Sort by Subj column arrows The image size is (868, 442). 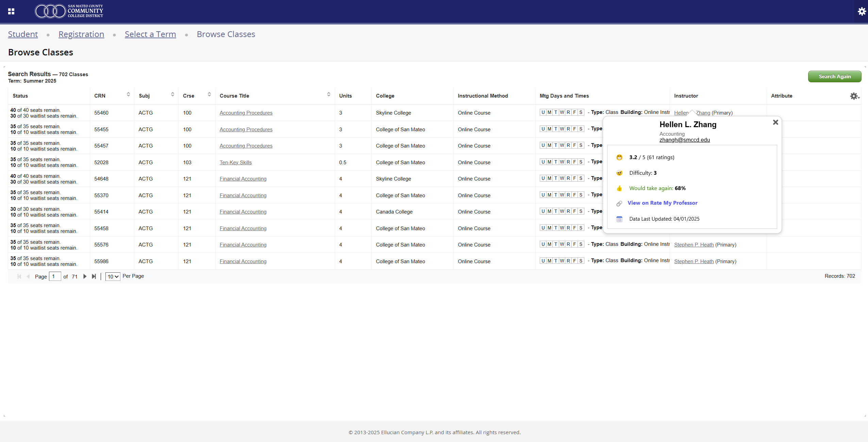point(172,95)
